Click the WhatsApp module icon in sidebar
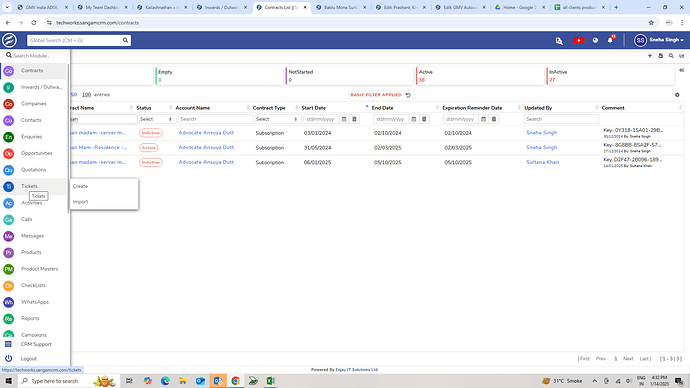 [8, 302]
